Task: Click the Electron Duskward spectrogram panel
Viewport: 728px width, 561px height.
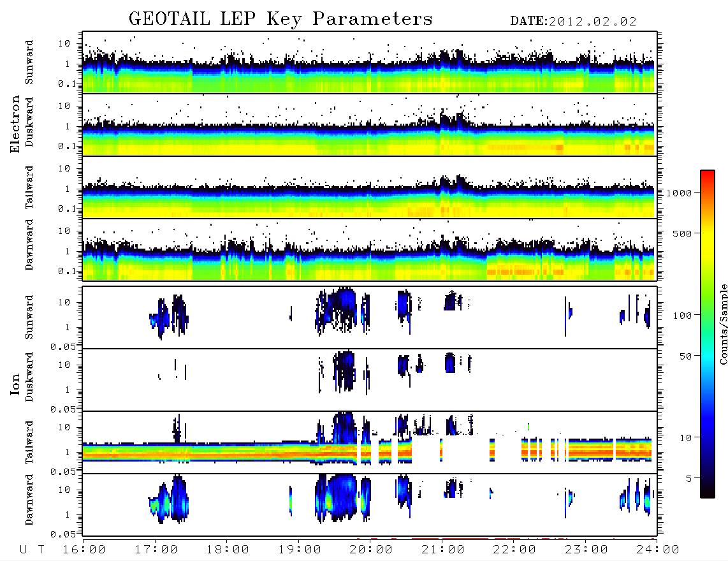Action: [x=370, y=124]
